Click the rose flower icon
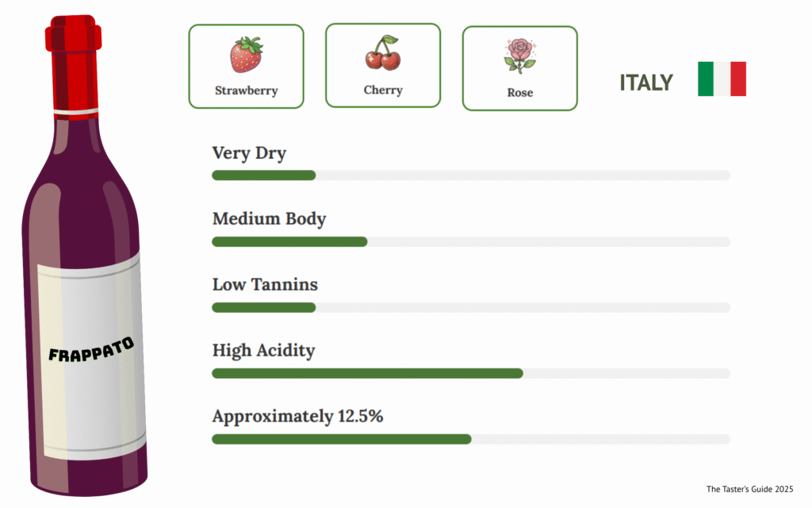812x508 pixels. pyautogui.click(x=520, y=56)
